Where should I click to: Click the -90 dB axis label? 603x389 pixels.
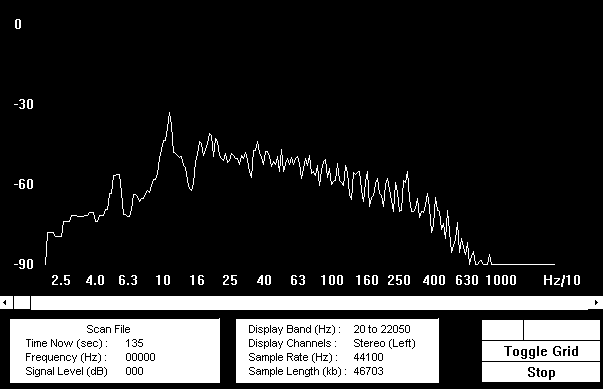point(24,264)
